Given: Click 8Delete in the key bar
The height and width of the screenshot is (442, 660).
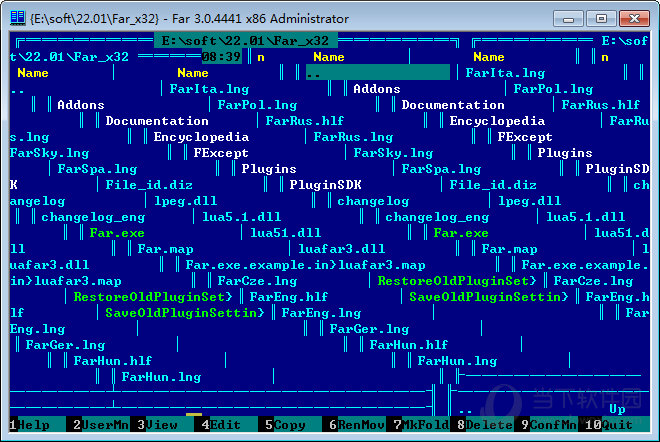Looking at the screenshot, I should point(485,425).
